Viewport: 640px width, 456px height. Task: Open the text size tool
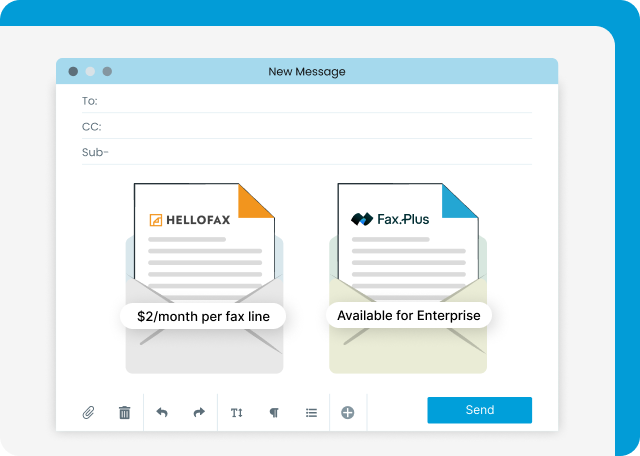[x=237, y=413]
